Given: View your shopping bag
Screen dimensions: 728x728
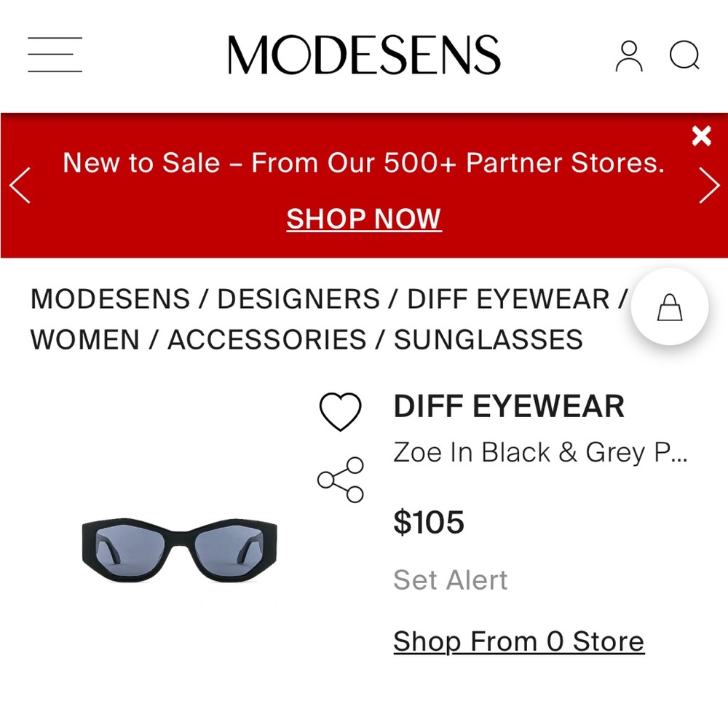Looking at the screenshot, I should click(x=669, y=306).
